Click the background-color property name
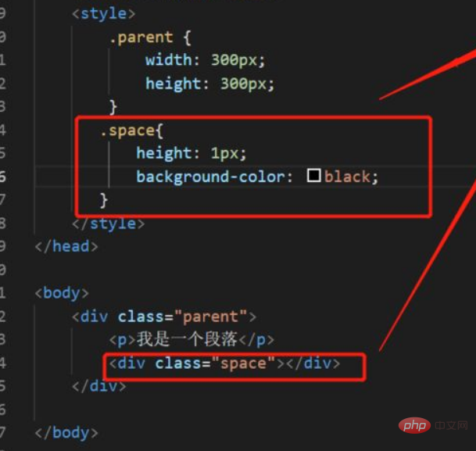 point(215,177)
